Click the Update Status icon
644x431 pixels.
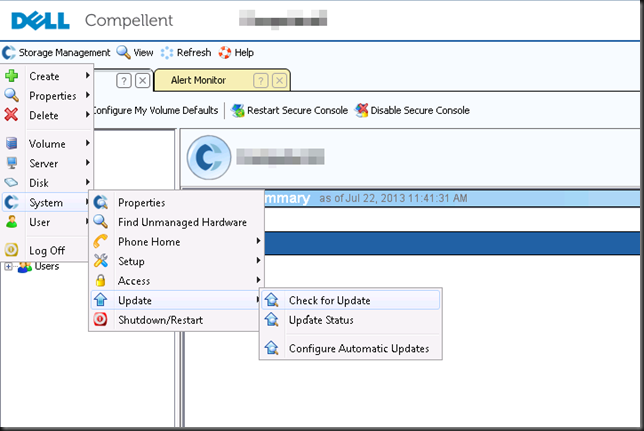point(271,320)
